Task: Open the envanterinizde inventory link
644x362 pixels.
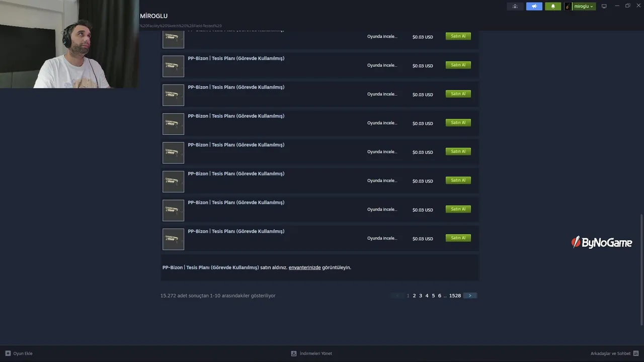Action: pos(304,267)
